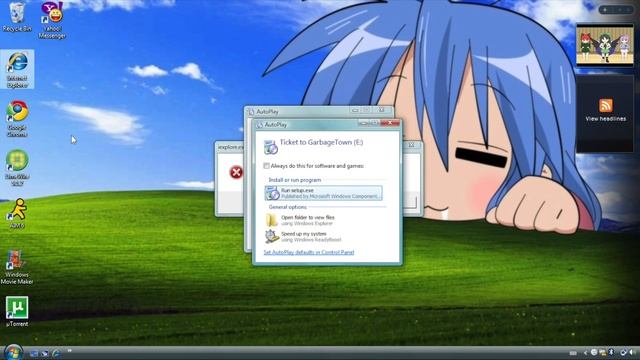Launch the µTorrent desktop shortcut

(x=17, y=311)
